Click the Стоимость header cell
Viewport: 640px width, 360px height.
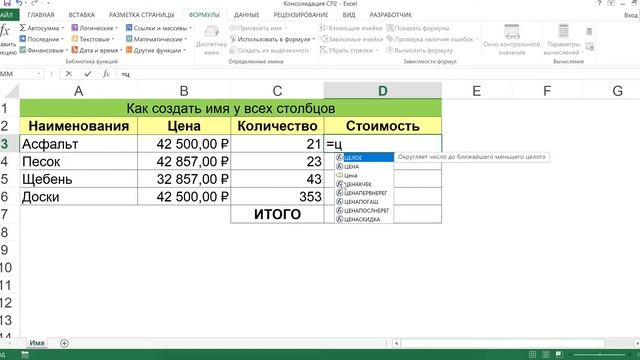[382, 126]
